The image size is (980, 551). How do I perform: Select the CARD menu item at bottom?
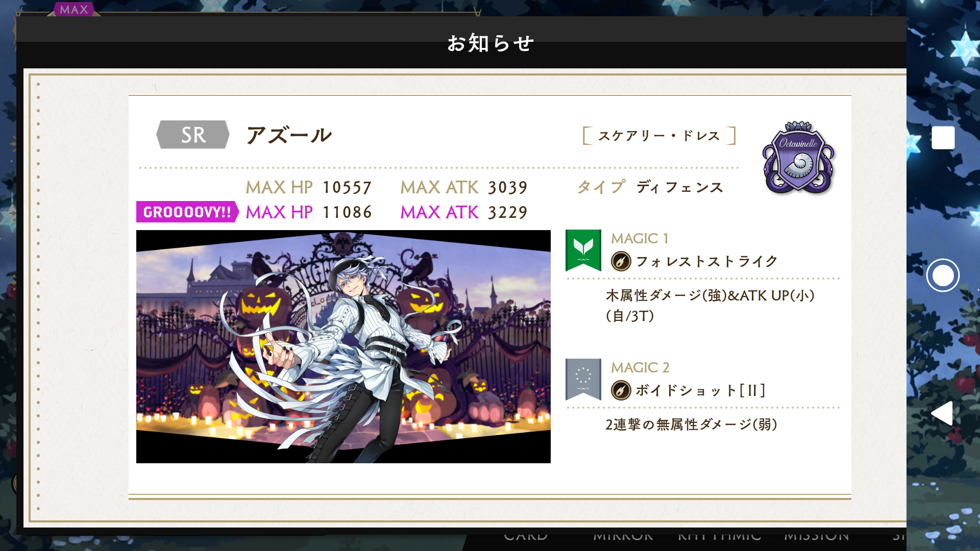point(526,536)
